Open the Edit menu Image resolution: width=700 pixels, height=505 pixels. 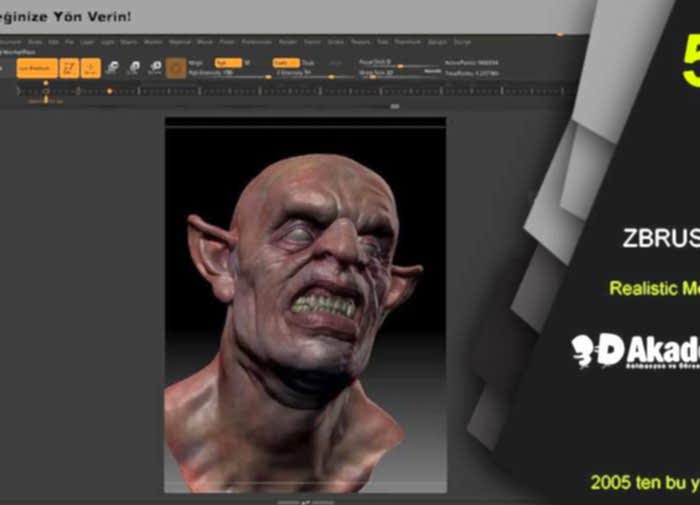click(x=54, y=42)
